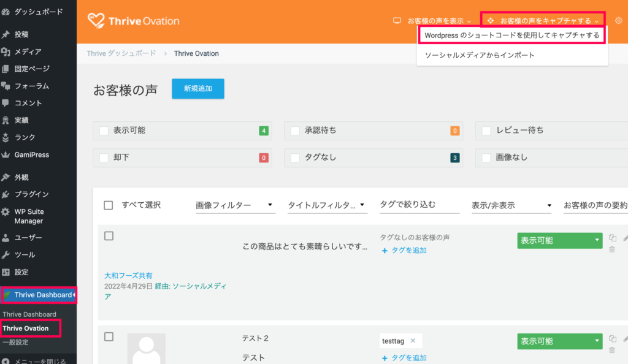Screen dimensions: 628x364
Task: Select Thrive Dashboard with the leaf icon
Action: pyautogui.click(x=38, y=295)
